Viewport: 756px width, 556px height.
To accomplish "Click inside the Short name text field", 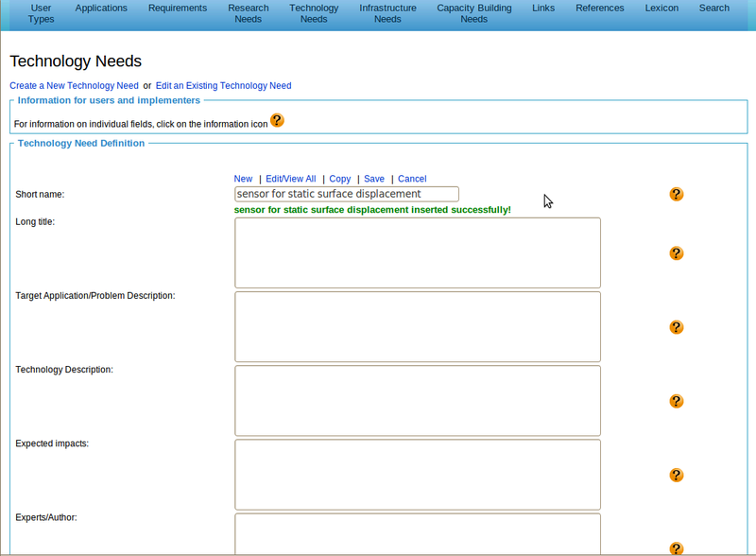I will pyautogui.click(x=346, y=194).
